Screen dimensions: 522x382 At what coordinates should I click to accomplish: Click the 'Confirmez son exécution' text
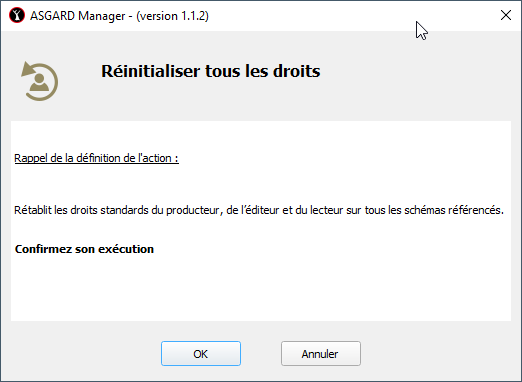84,249
